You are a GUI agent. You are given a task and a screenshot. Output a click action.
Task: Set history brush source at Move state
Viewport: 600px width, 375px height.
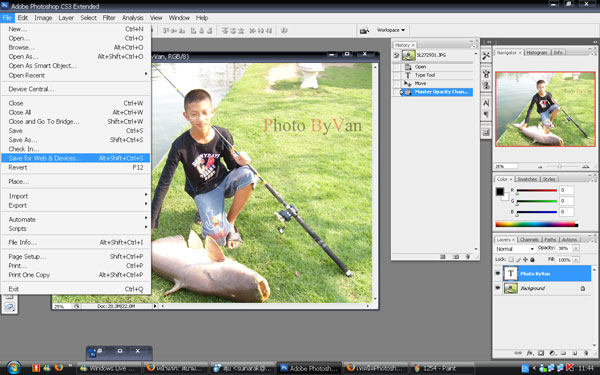(x=397, y=83)
